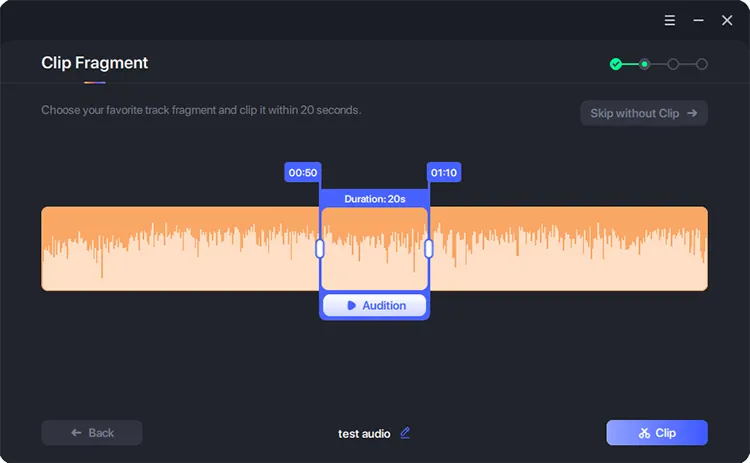This screenshot has width=750, height=463.
Task: Click the Clip Fragment heading
Action: pyautogui.click(x=95, y=63)
